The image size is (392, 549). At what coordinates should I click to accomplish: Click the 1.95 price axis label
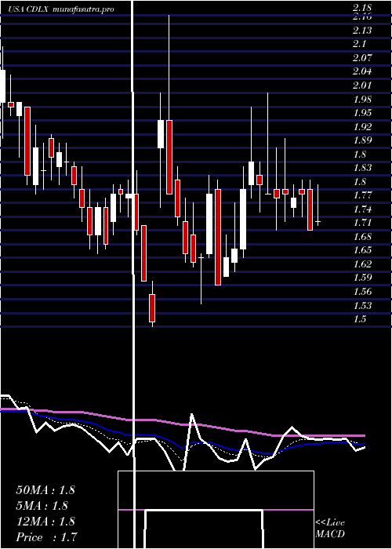(x=362, y=113)
